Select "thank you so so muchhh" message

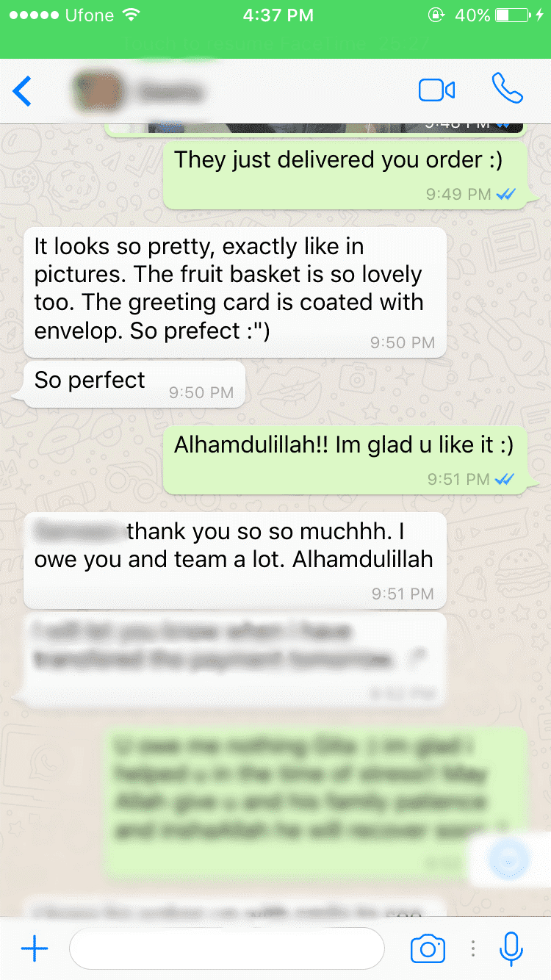point(234,561)
